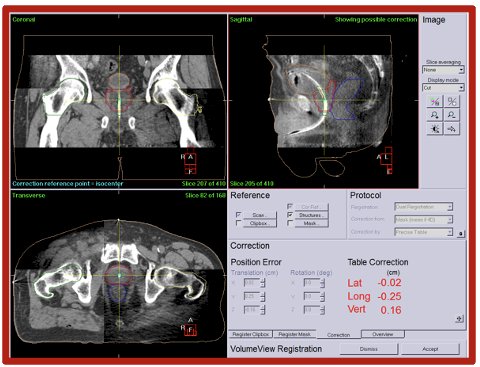480x367 pixels.
Task: Click 'Showing possible correction' text
Action: (376, 20)
